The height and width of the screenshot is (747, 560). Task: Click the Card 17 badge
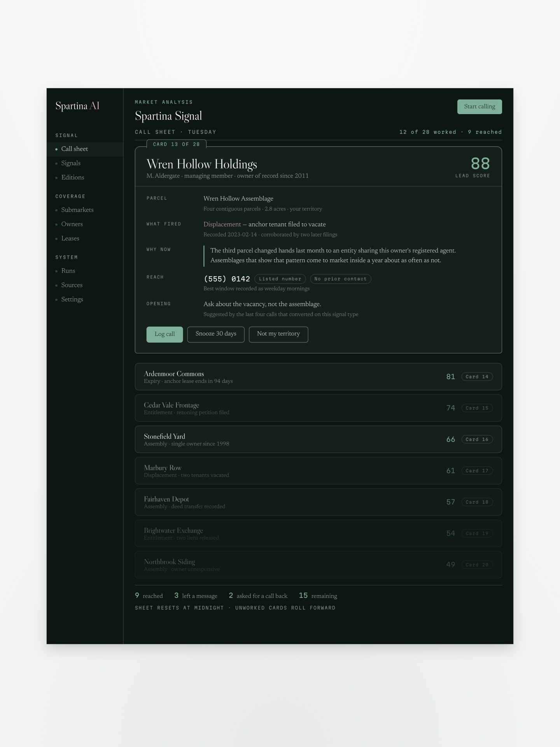(x=477, y=471)
